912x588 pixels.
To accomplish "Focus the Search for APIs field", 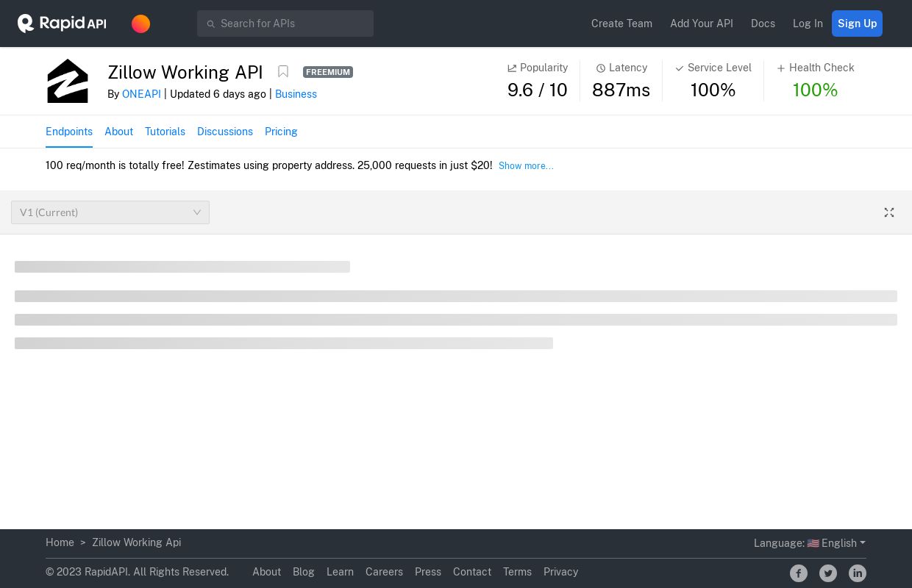I will point(285,24).
